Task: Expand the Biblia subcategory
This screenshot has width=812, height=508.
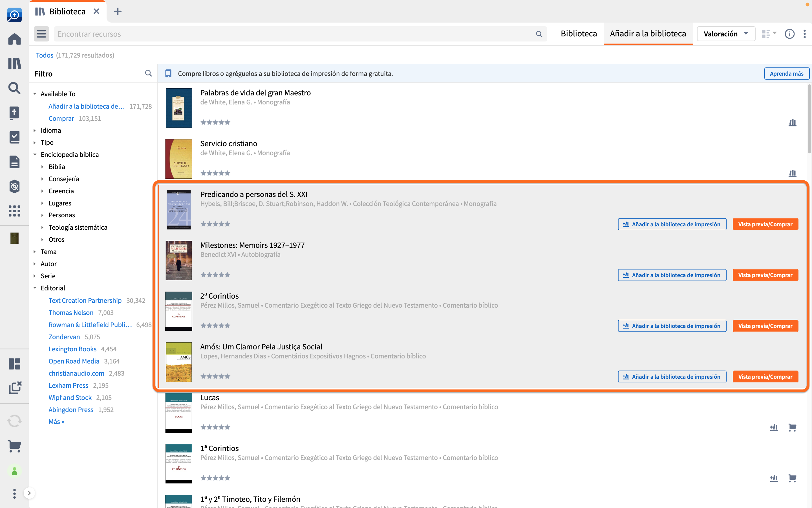Action: point(42,167)
